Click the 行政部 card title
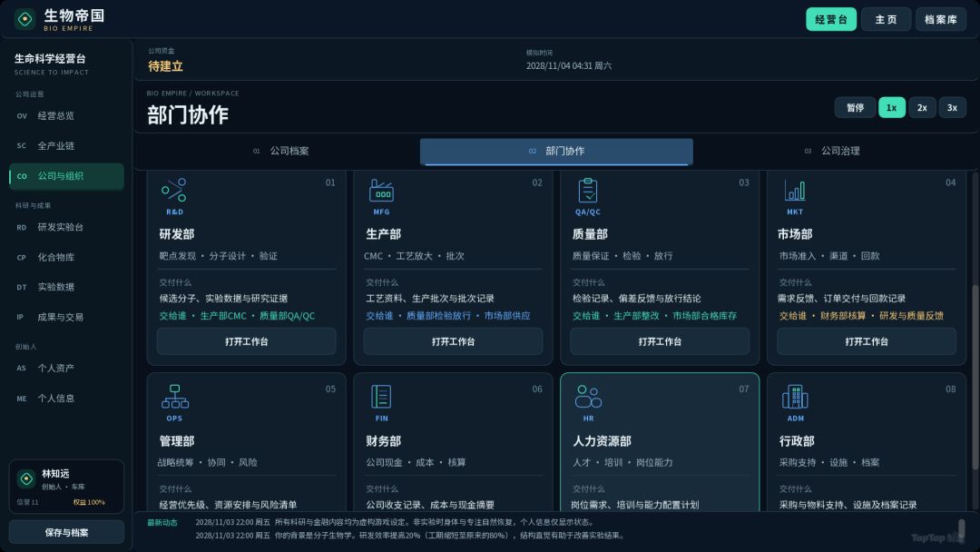 [x=797, y=441]
